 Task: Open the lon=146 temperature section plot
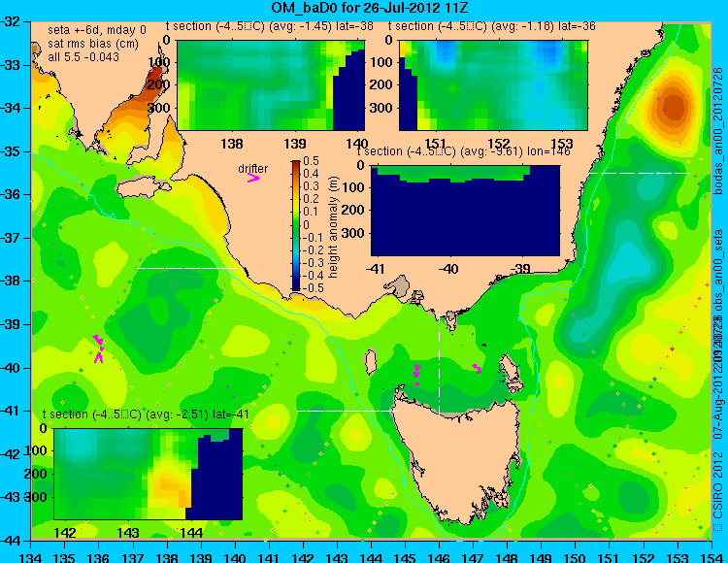pyautogui.click(x=465, y=211)
